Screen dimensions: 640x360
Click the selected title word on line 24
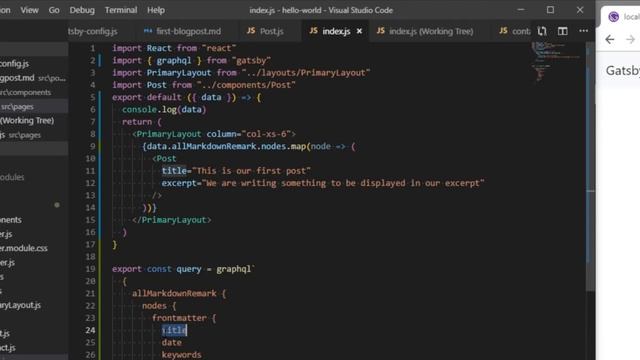coord(174,330)
